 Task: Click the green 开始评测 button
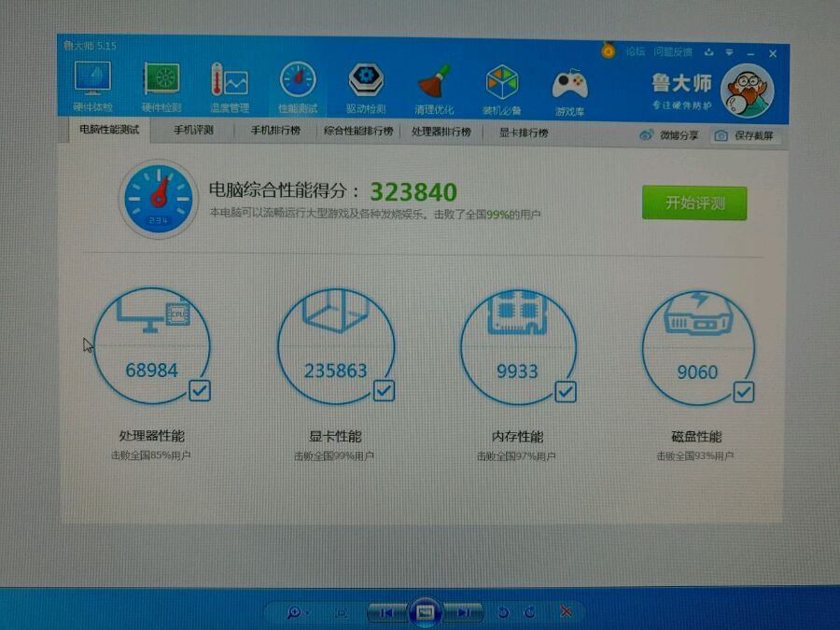(694, 203)
